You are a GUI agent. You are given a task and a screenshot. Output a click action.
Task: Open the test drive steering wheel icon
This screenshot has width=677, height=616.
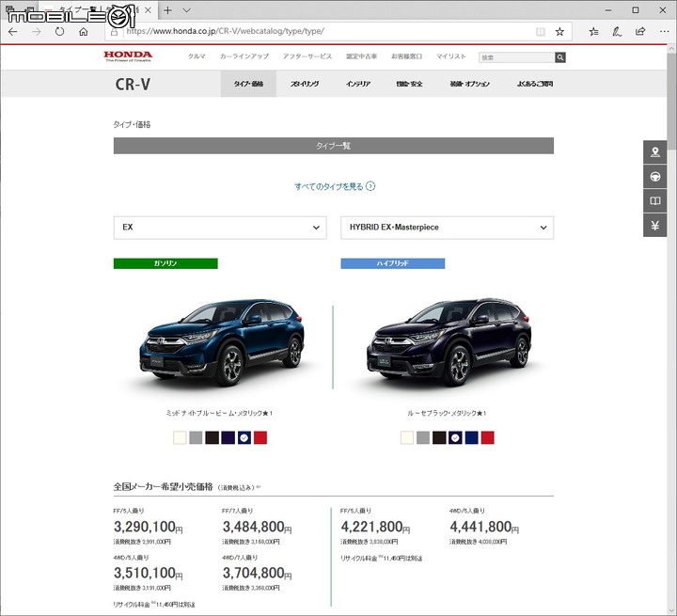[655, 177]
